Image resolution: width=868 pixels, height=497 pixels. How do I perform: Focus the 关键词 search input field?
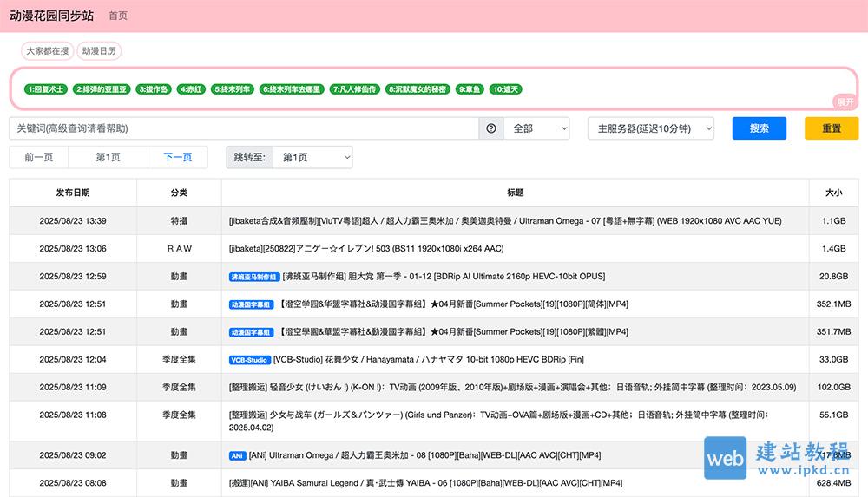[x=244, y=128]
